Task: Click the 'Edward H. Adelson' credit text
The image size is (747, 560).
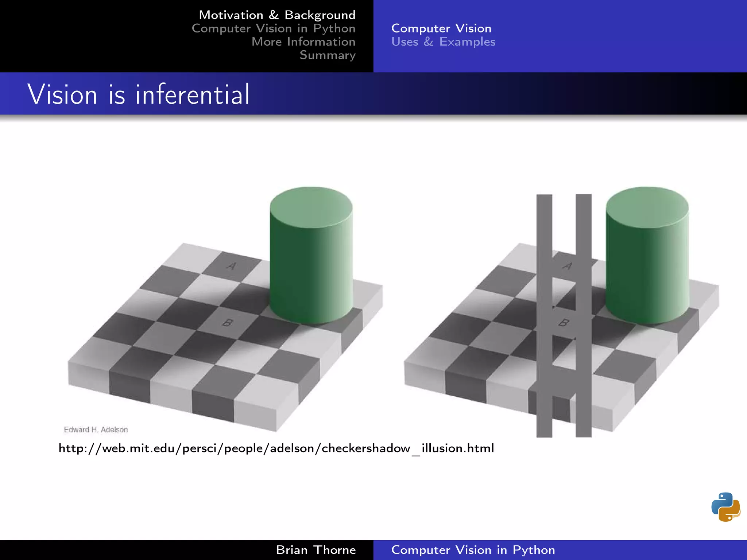Action: pos(96,429)
